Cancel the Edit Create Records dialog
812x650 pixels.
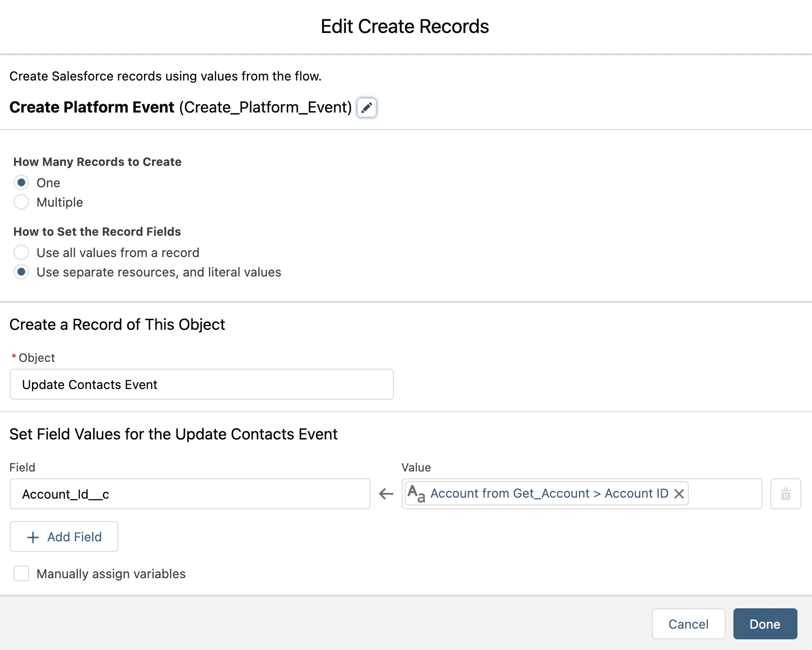[688, 624]
